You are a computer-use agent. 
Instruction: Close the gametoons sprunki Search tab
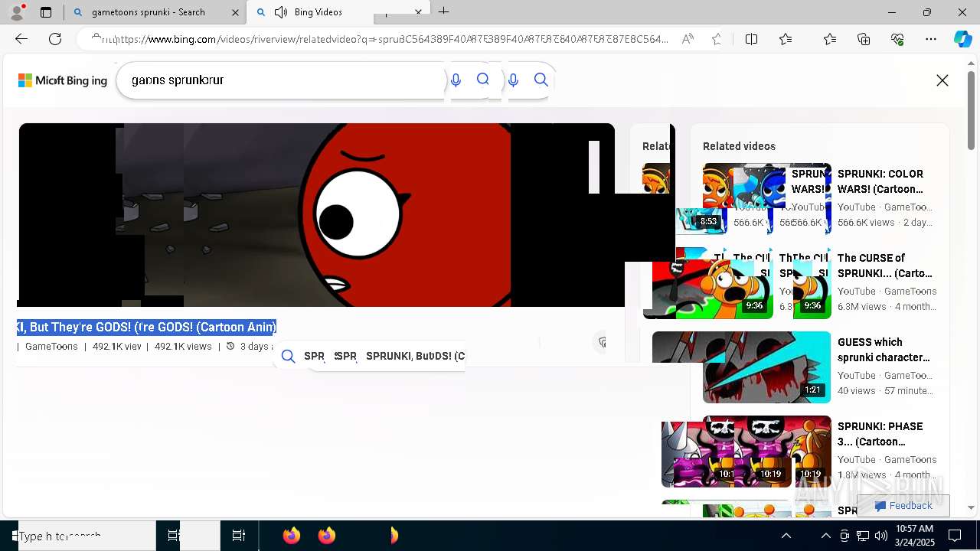pyautogui.click(x=236, y=12)
